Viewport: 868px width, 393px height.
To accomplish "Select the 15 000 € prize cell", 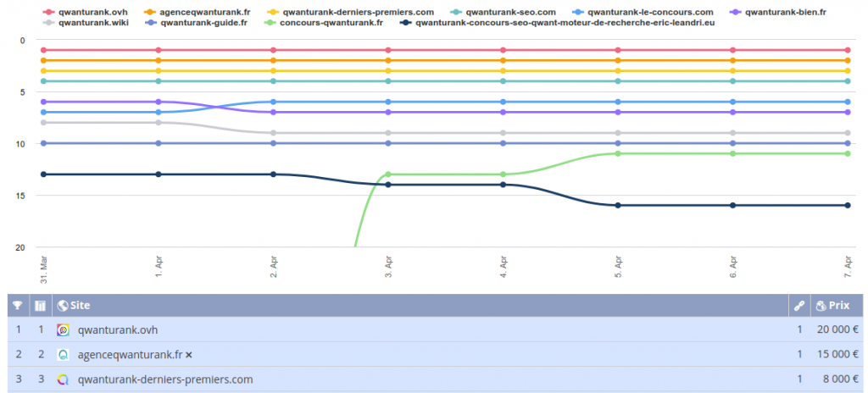I will click(837, 355).
